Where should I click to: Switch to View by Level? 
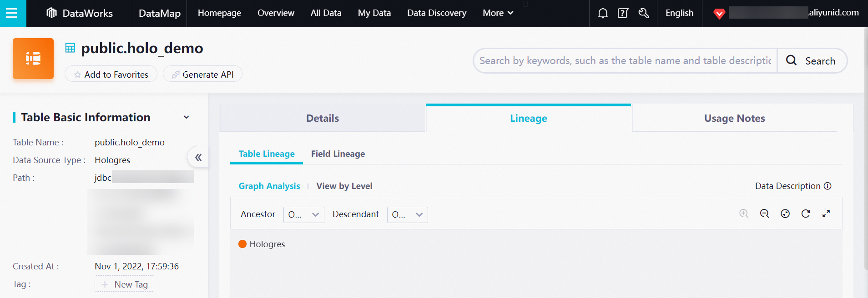344,186
